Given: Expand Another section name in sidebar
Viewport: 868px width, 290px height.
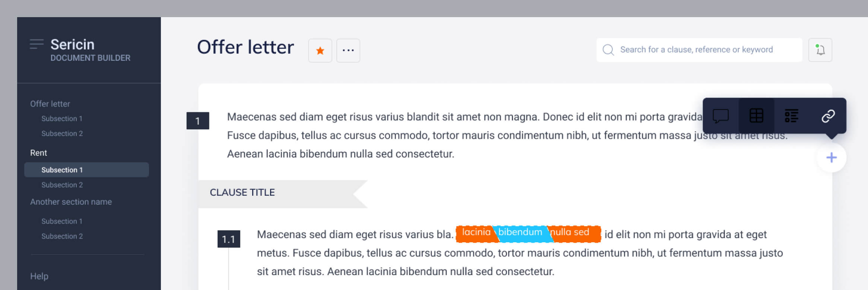Looking at the screenshot, I should [x=71, y=202].
